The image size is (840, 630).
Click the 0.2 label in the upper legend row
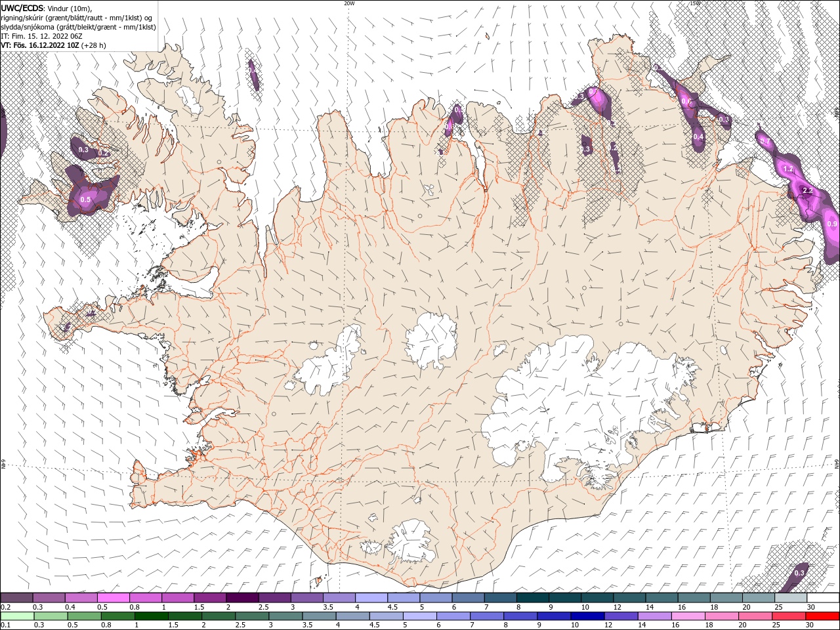pyautogui.click(x=6, y=607)
